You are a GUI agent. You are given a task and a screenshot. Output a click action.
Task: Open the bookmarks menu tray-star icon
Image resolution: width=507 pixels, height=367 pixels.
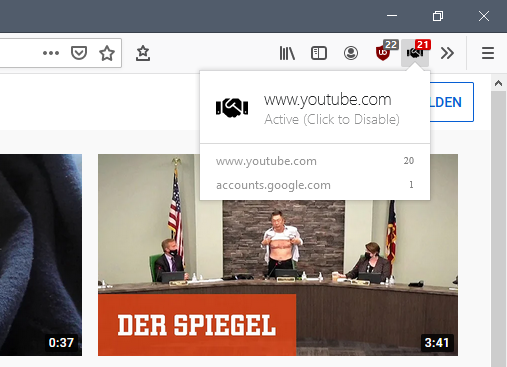tap(143, 53)
